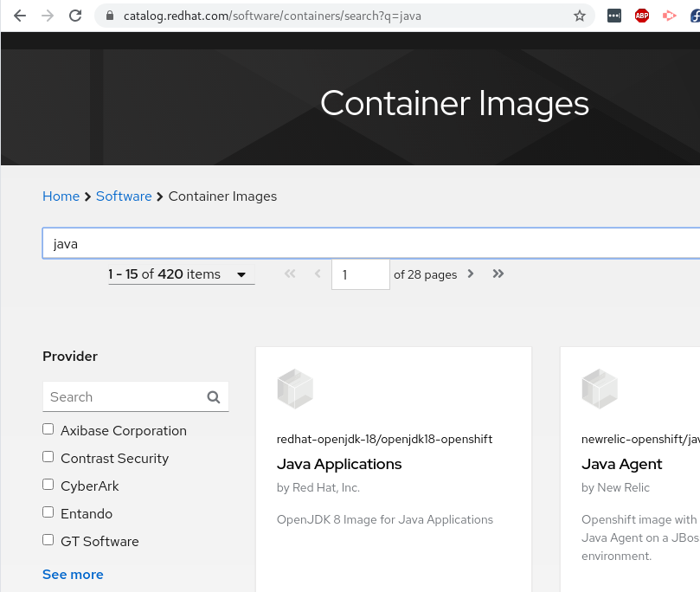
Task: Jump to last page with double-right arrows
Action: tap(498, 273)
